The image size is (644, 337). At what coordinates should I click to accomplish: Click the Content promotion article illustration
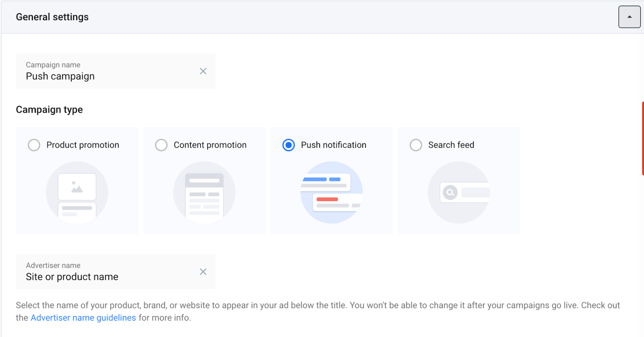(204, 192)
